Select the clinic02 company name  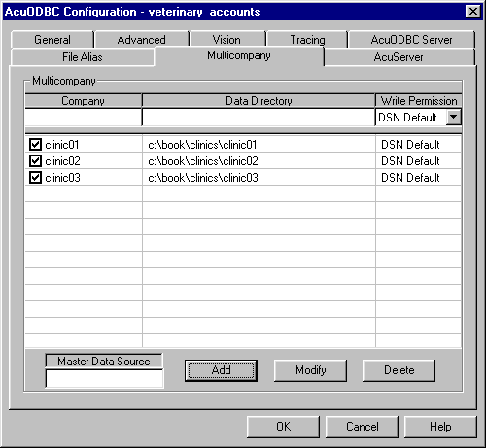(x=62, y=161)
